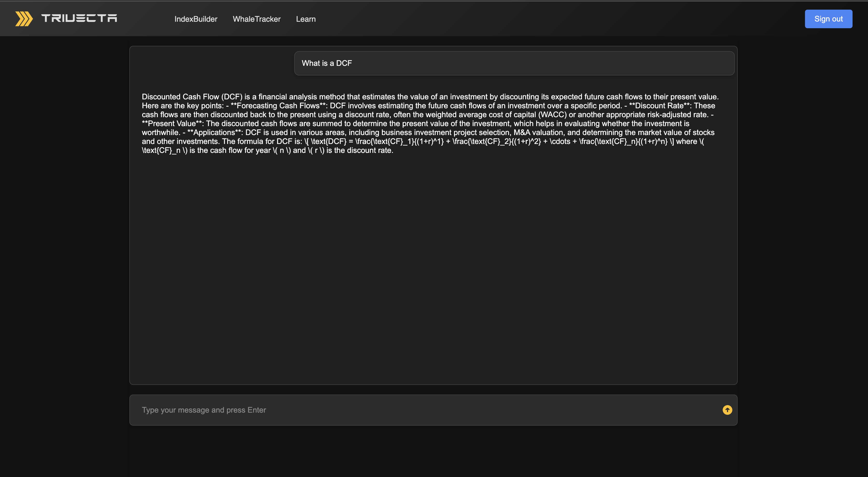Send message with the yellow arrow icon
The width and height of the screenshot is (868, 477).
[727, 410]
